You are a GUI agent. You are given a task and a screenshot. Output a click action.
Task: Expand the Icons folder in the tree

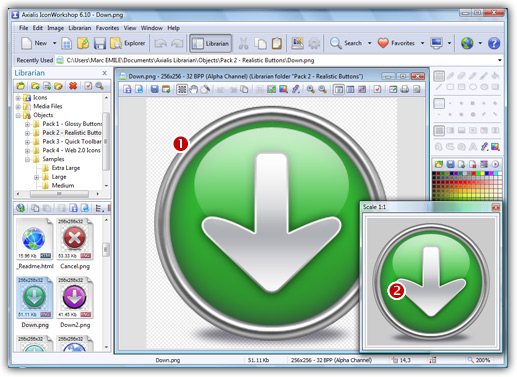click(x=18, y=98)
